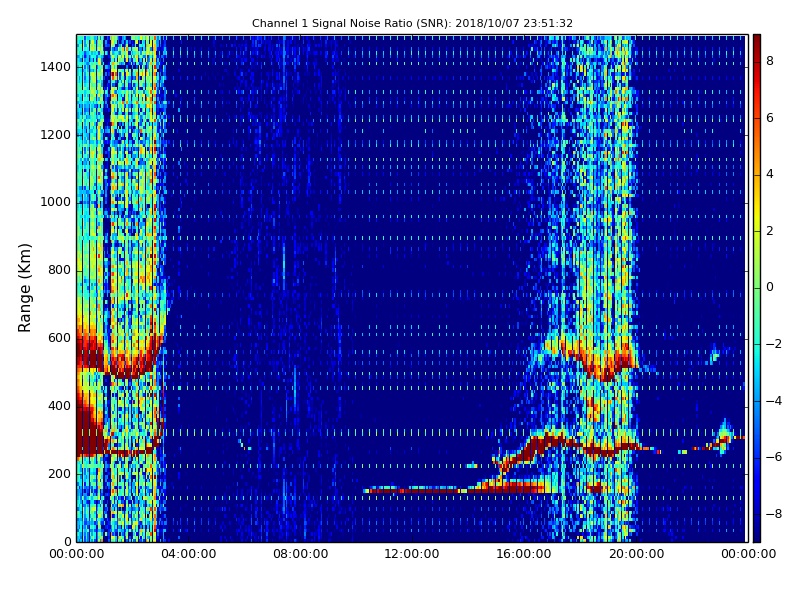
Task: Click the colorbar label 6
Action: click(770, 118)
